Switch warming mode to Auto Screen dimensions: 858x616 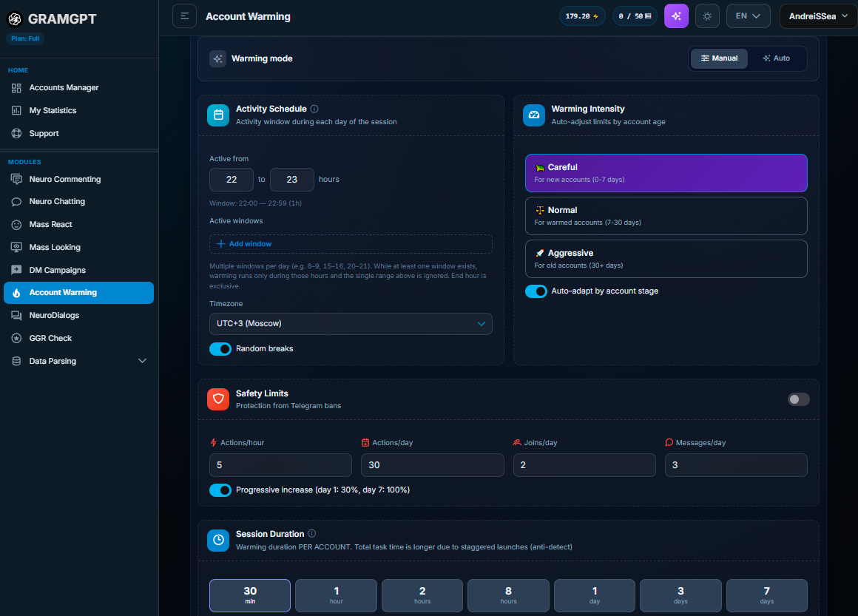777,58
